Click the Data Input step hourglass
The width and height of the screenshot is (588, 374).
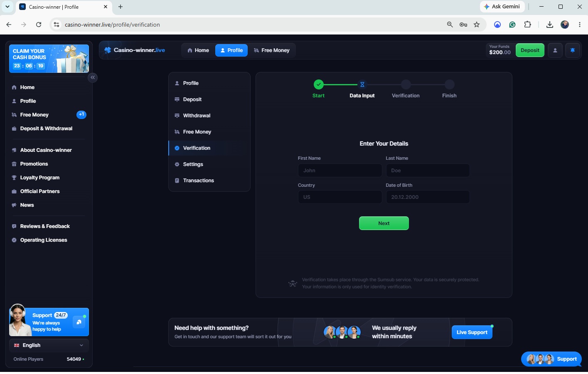pos(362,84)
